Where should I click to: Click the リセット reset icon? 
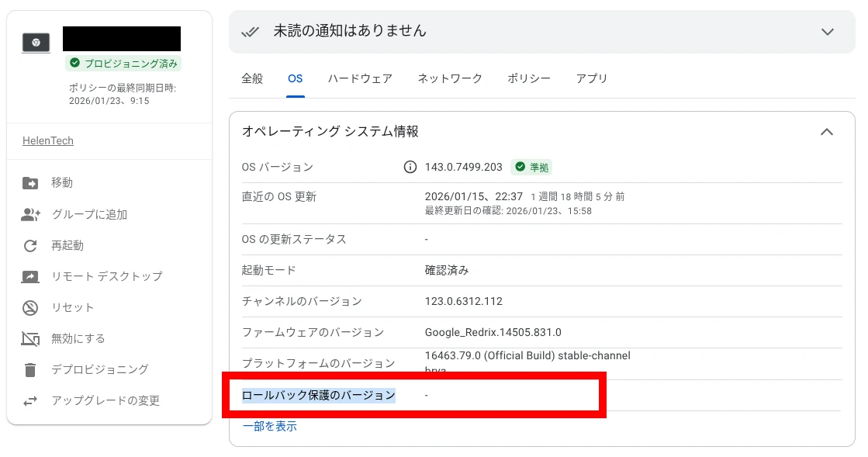pos(30,308)
